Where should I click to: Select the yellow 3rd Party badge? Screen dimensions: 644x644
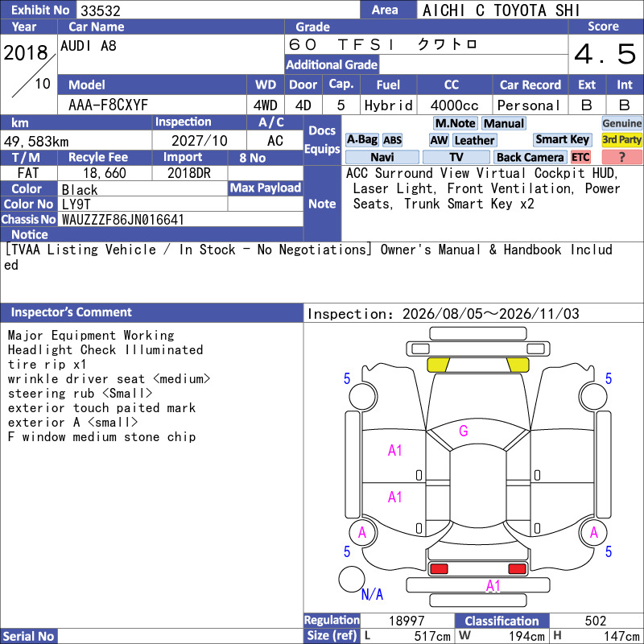(621, 139)
